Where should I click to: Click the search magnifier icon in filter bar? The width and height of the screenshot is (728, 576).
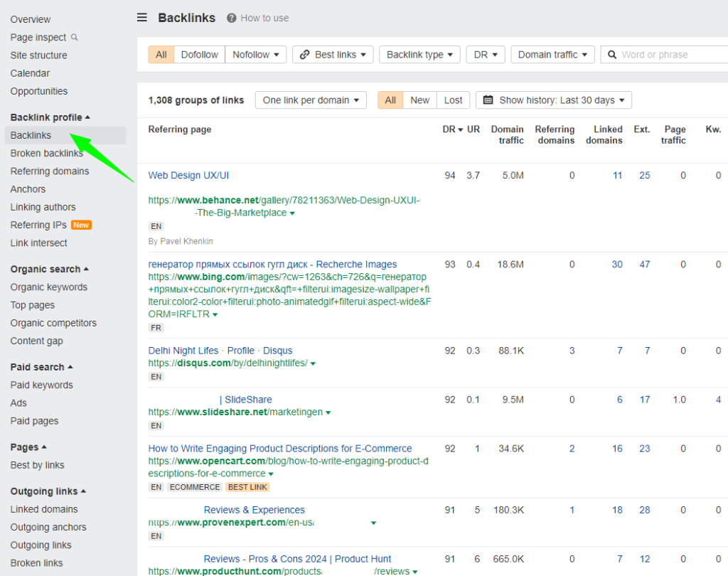611,55
